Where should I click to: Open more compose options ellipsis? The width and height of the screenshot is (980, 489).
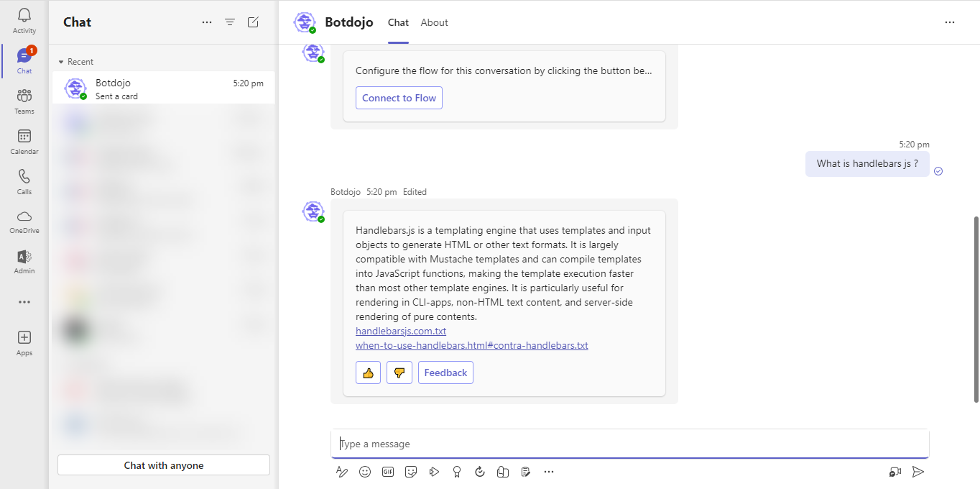[x=549, y=472]
